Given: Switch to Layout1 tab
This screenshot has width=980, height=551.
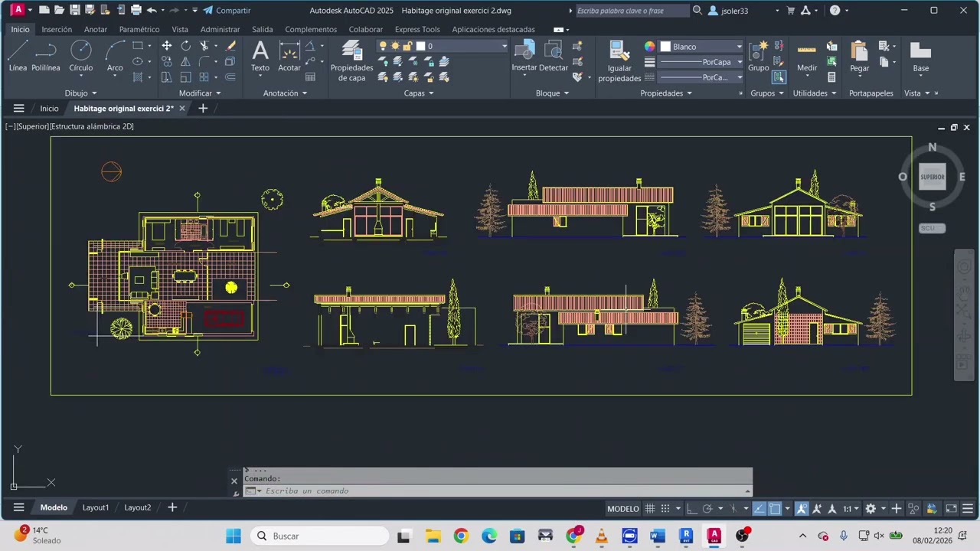Looking at the screenshot, I should coord(96,507).
